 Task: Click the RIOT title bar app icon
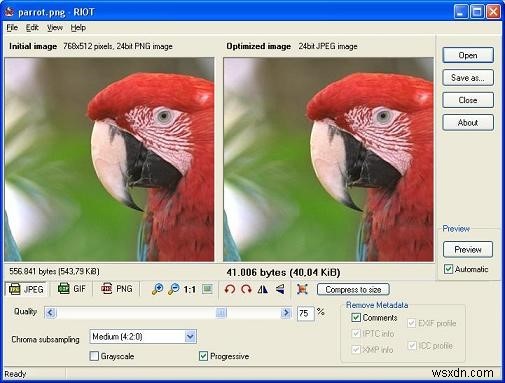(x=10, y=12)
